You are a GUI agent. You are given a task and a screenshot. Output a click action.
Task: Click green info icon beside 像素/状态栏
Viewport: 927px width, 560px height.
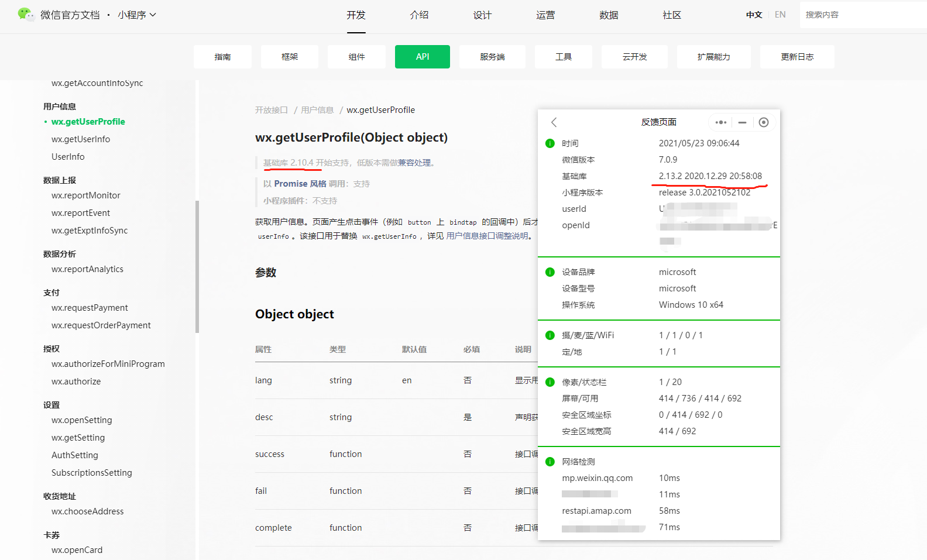(x=550, y=382)
